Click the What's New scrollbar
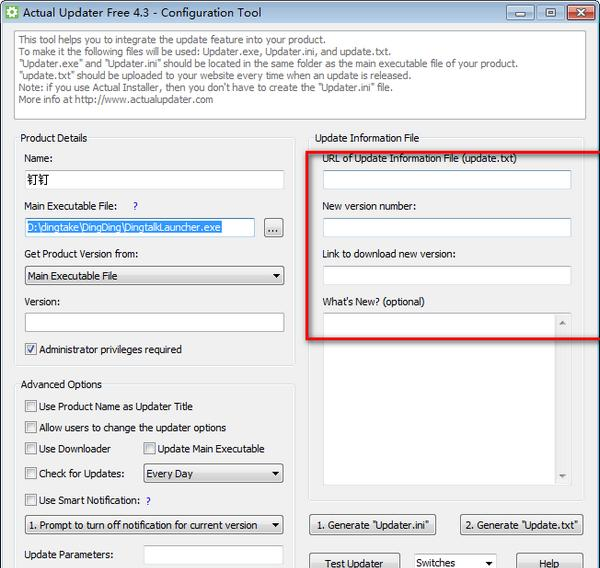Image resolution: width=600 pixels, height=568 pixels. click(x=564, y=400)
